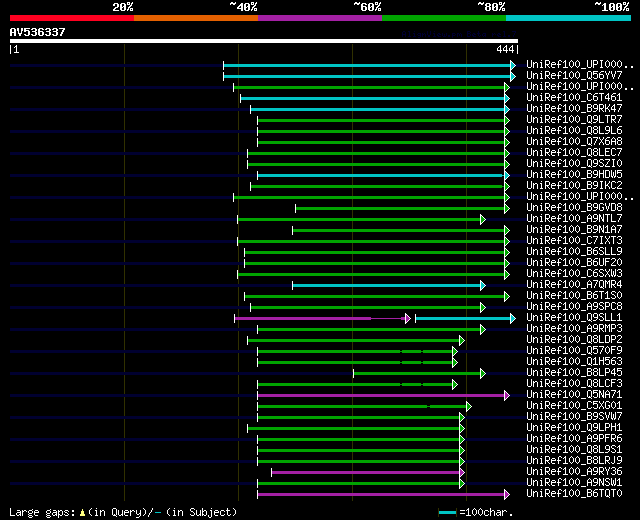Open hit UniRef100_C6T461
This screenshot has height=520, width=640.
(574, 98)
